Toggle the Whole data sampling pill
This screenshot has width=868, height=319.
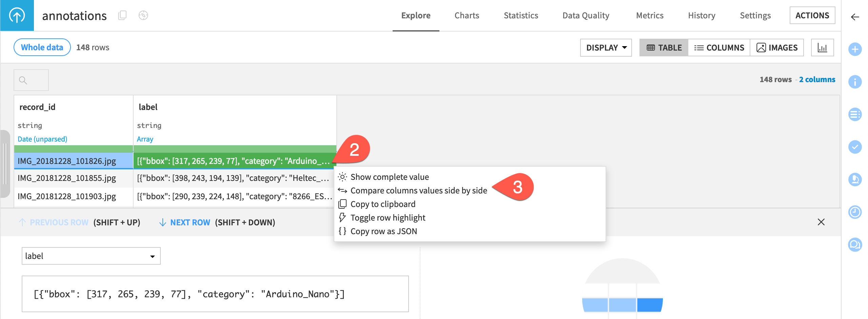click(x=42, y=47)
